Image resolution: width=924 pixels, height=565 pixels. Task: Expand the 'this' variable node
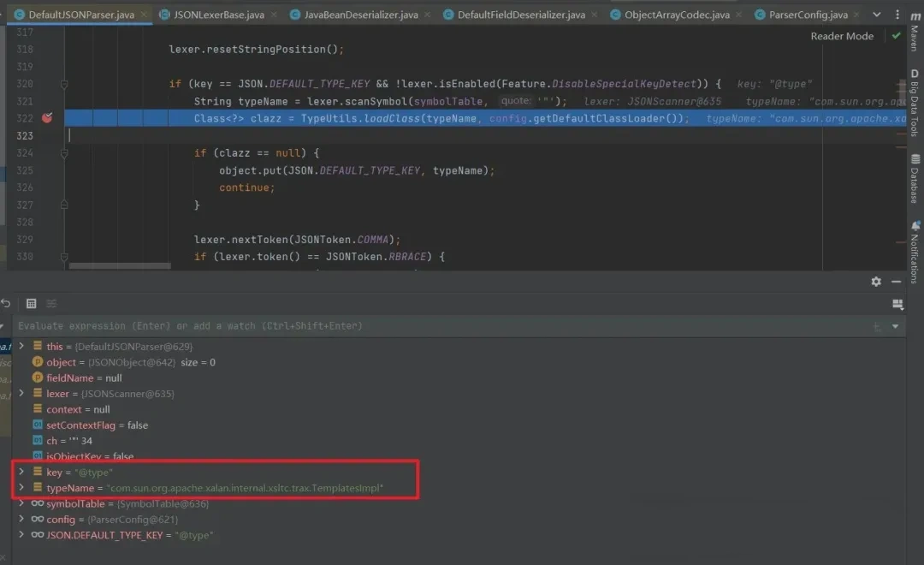[21, 346]
